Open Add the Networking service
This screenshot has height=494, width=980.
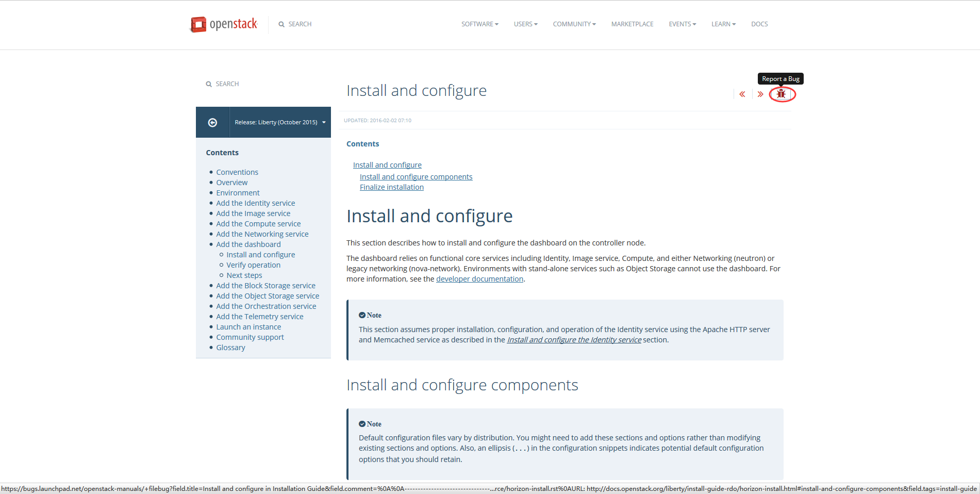click(x=262, y=234)
